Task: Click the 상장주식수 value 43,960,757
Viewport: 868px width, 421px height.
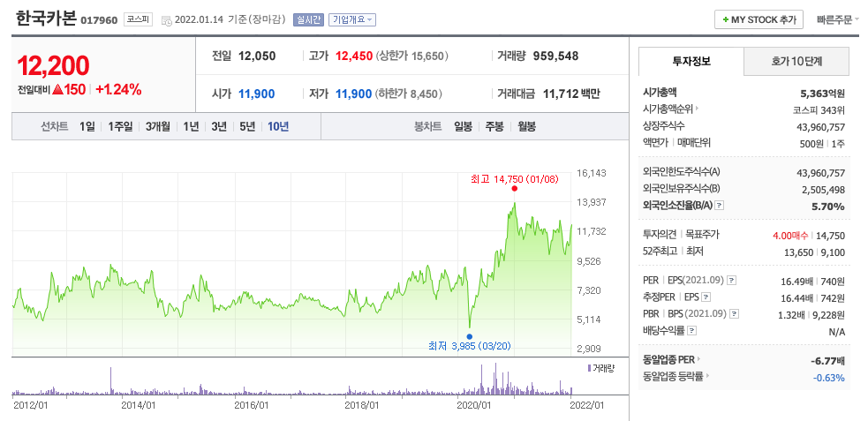Action: 821,127
